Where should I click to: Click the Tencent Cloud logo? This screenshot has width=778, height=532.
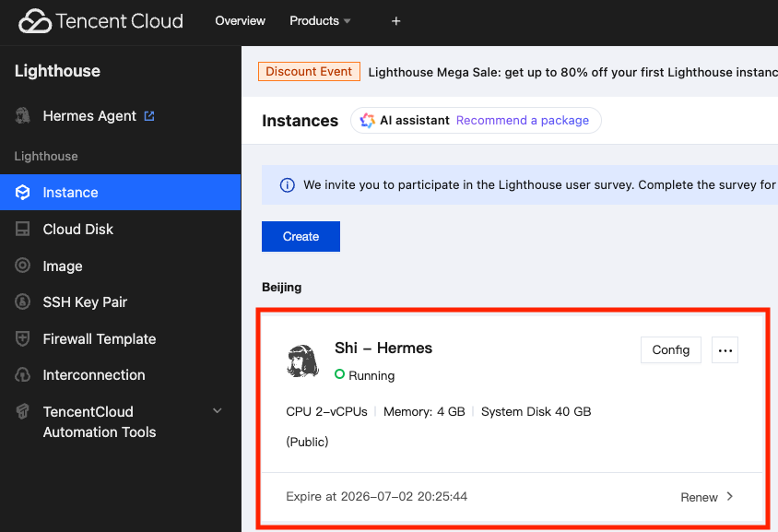pos(100,21)
